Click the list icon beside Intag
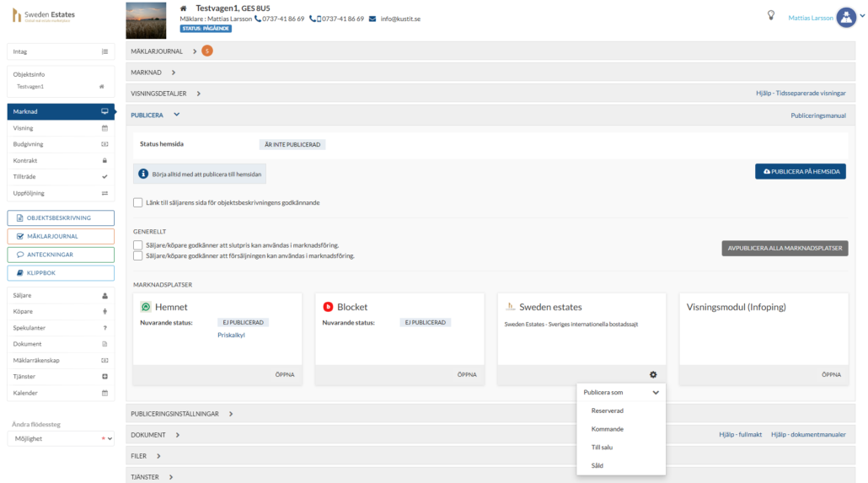 pyautogui.click(x=104, y=51)
